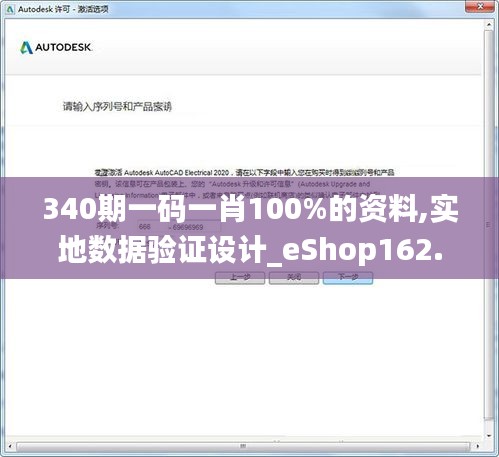This screenshot has width=499, height=457.
Task: Click the horizontal scrollbar thumb
Action: click(243, 446)
